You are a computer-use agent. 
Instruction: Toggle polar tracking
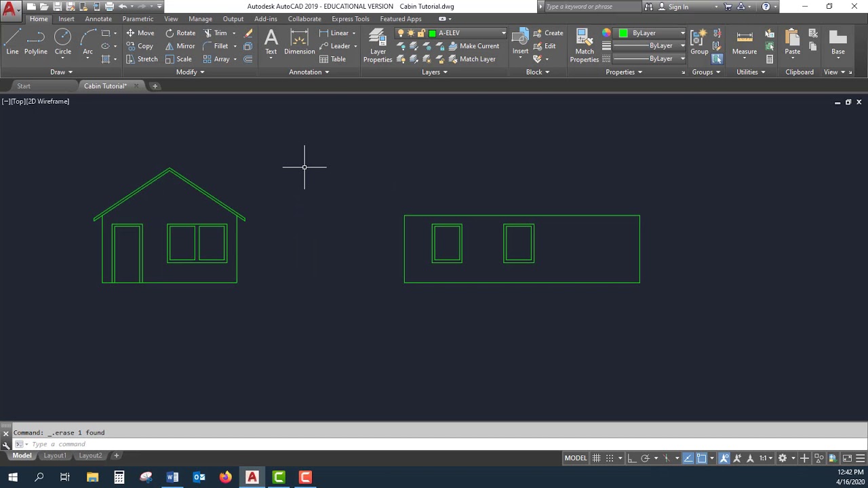(x=645, y=458)
